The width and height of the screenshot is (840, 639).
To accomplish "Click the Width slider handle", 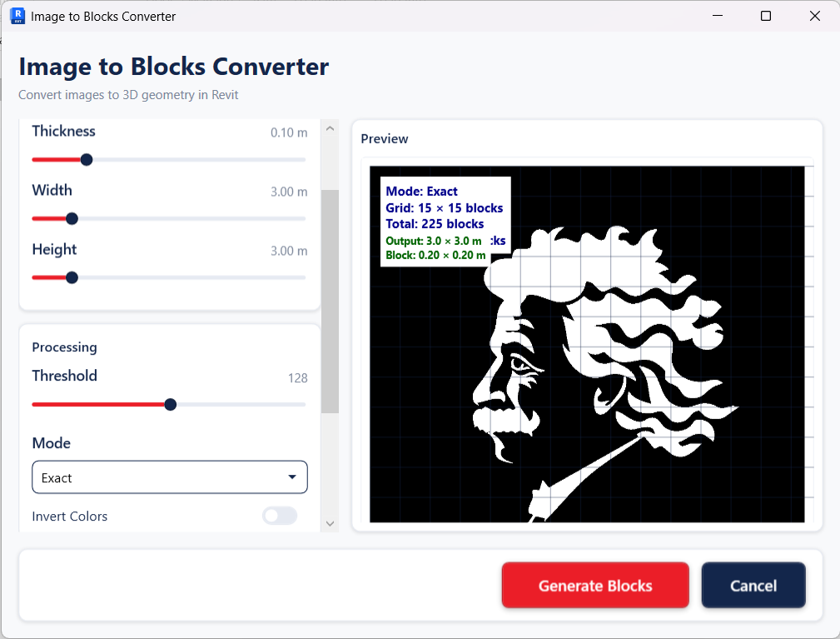I will click(x=72, y=219).
